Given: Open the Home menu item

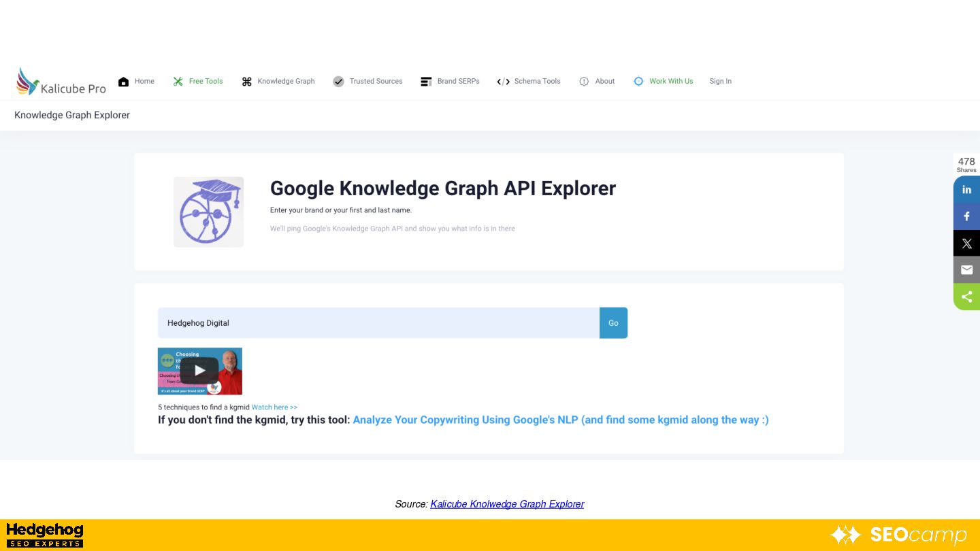Looking at the screenshot, I should click(x=144, y=81).
